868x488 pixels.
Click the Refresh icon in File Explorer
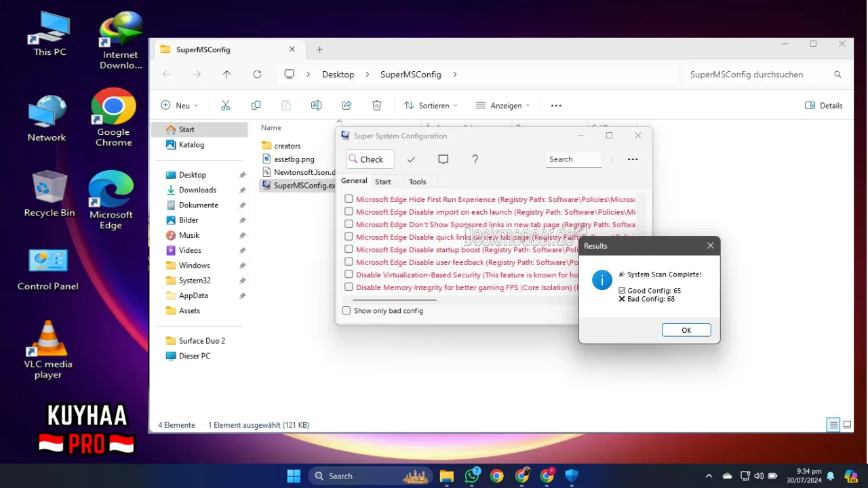(x=257, y=75)
